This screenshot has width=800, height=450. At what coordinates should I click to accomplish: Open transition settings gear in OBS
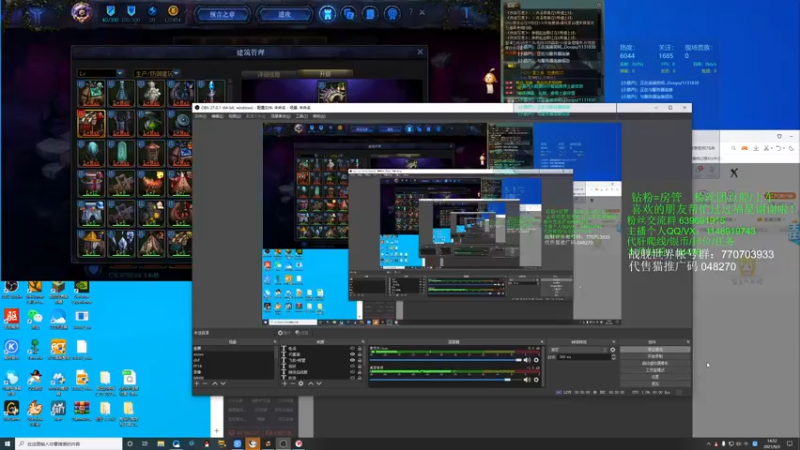(x=613, y=350)
